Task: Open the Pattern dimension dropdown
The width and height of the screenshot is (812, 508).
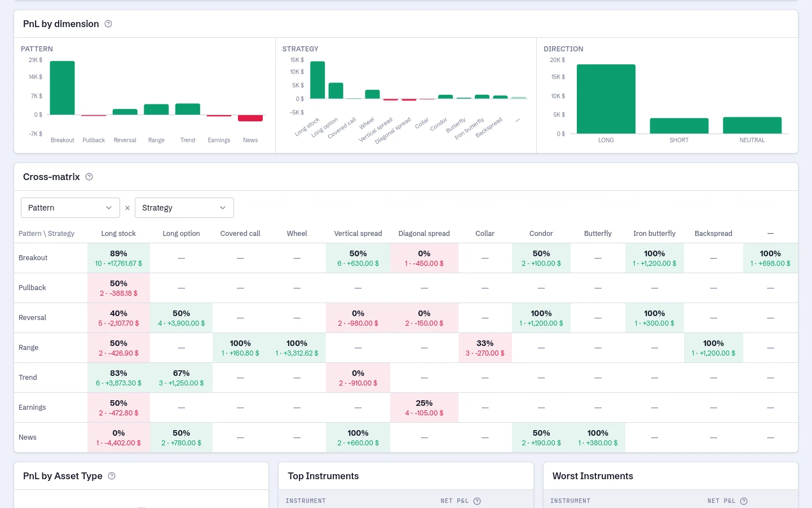Action: (70, 208)
